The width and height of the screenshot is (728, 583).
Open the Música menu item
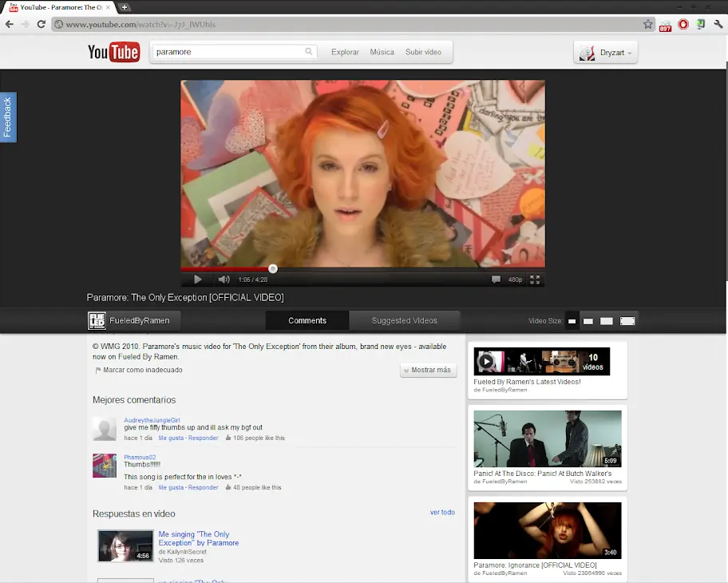[382, 52]
